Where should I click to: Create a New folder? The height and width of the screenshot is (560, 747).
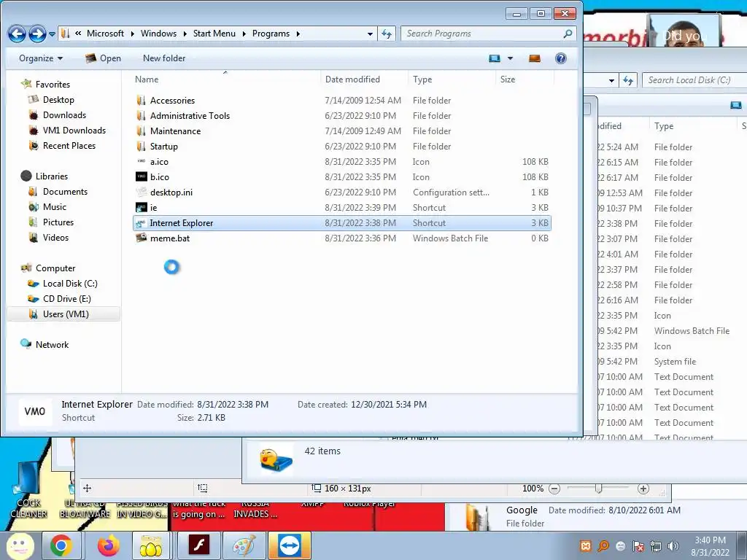click(x=164, y=58)
